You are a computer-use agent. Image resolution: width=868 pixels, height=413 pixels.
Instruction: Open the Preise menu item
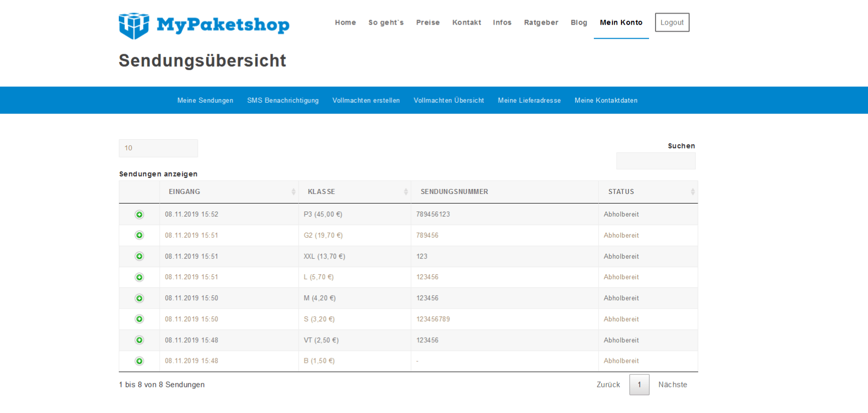tap(427, 23)
